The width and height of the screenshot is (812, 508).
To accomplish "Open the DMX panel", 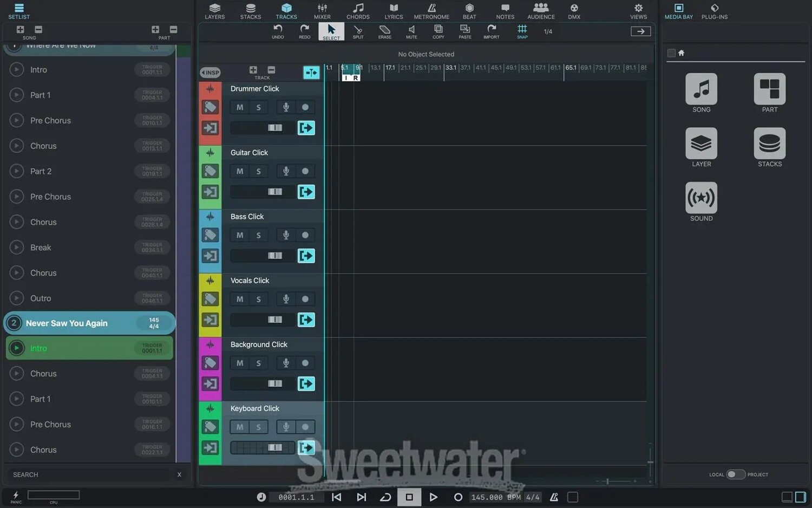I will 574,11.
